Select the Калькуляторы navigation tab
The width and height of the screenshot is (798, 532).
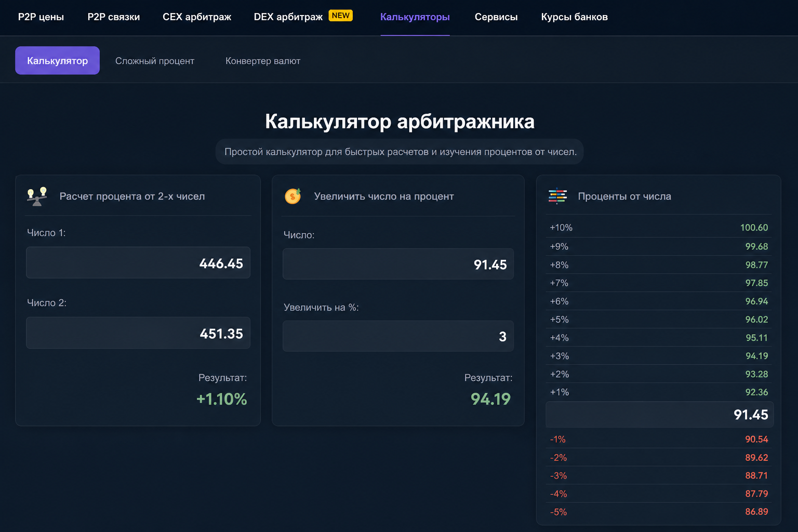[415, 17]
